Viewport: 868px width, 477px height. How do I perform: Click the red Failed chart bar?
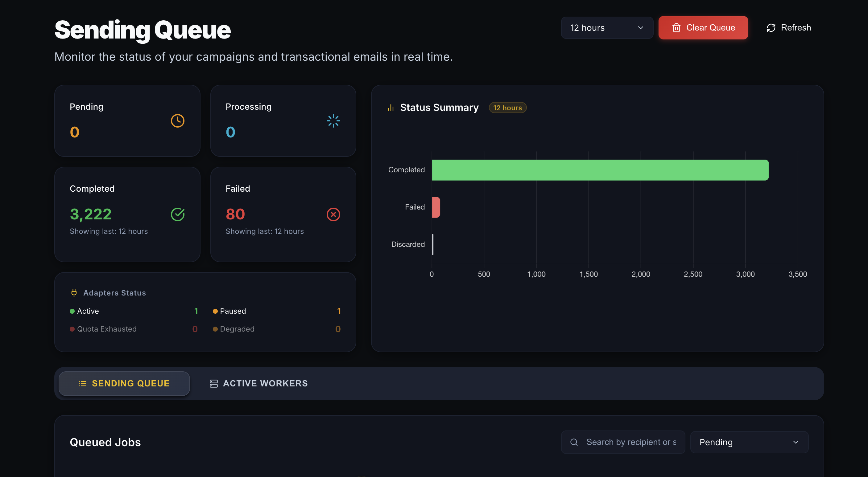436,207
